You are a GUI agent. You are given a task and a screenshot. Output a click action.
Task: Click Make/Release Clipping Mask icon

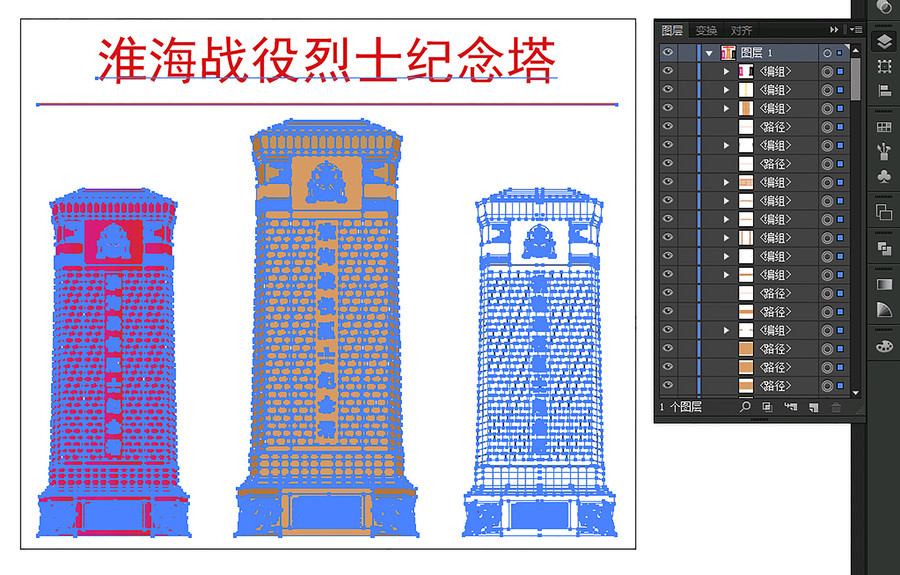[767, 407]
